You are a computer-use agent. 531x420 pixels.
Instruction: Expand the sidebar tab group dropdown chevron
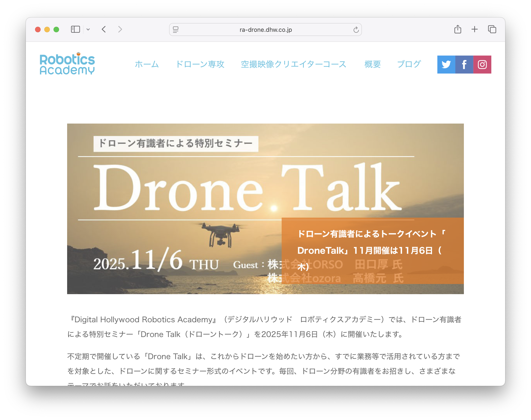[x=88, y=30]
